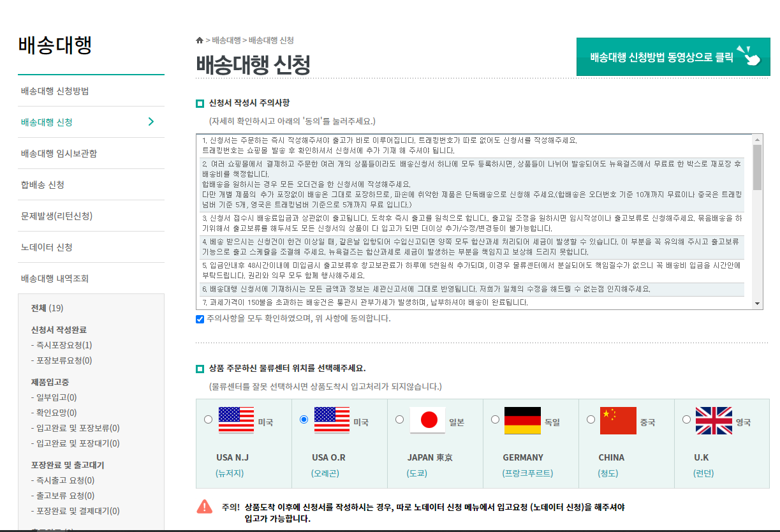The image size is (780, 532).
Task: Click 확인요망(0) link
Action: tap(54, 413)
